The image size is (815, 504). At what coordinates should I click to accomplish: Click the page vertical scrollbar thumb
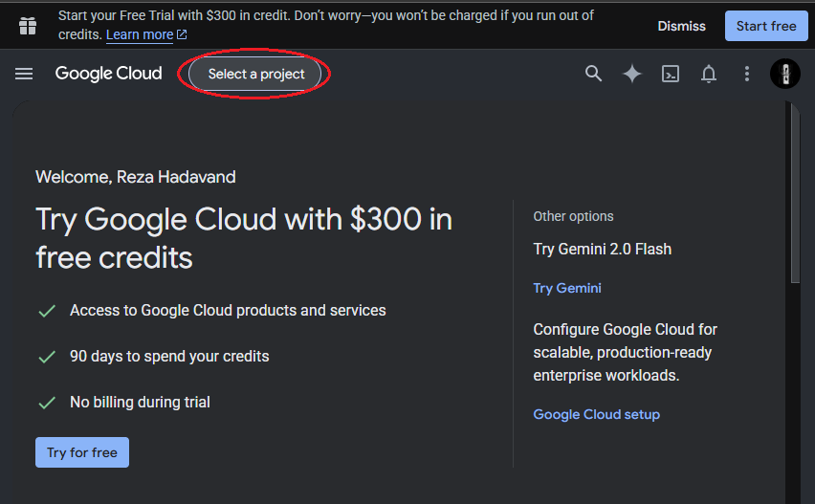795,192
